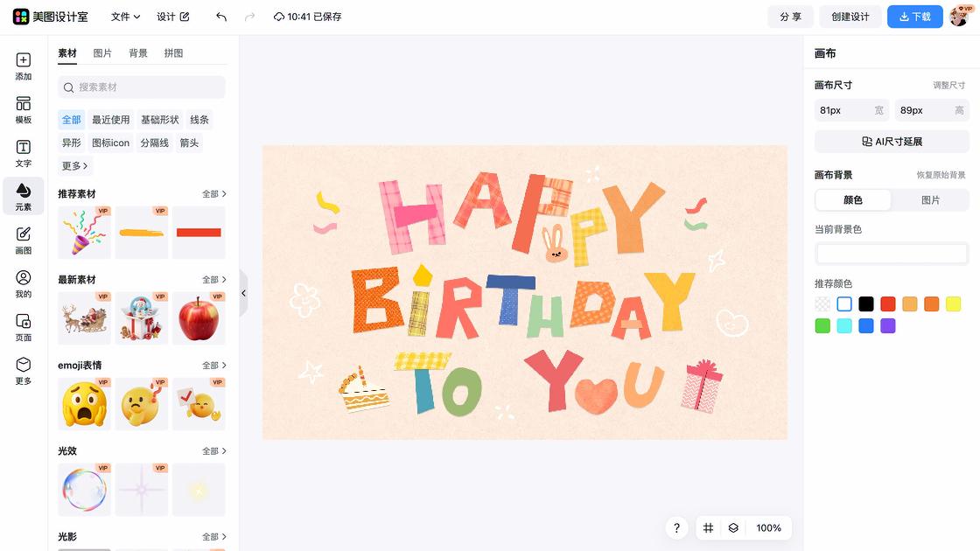Viewport: 980px width, 551px height.
Task: Click the 下载 download button
Action: pos(914,17)
